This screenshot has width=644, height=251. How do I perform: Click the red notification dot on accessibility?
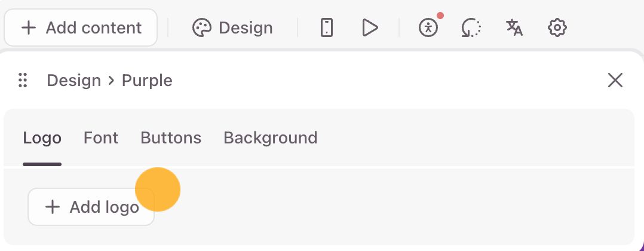440,16
